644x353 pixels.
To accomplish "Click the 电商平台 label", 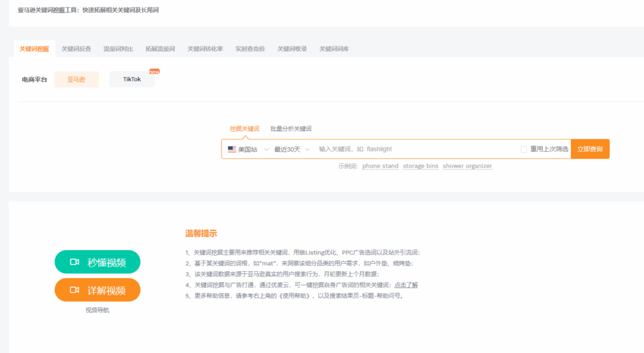I will point(35,80).
